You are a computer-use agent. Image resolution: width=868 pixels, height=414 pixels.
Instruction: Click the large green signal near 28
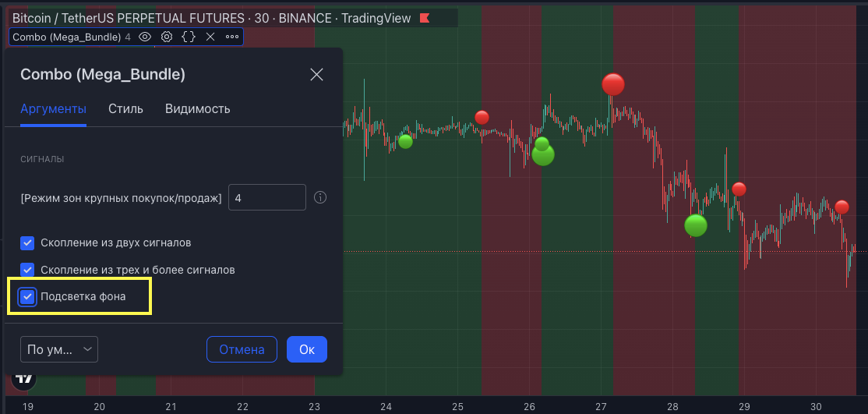click(696, 225)
